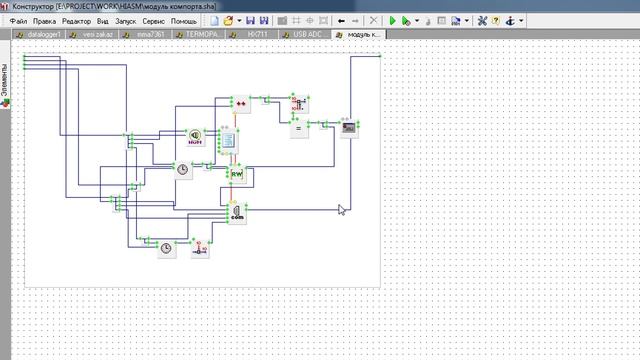640x360 pixels.
Task: Select the upper timer clock element
Action: tap(183, 170)
